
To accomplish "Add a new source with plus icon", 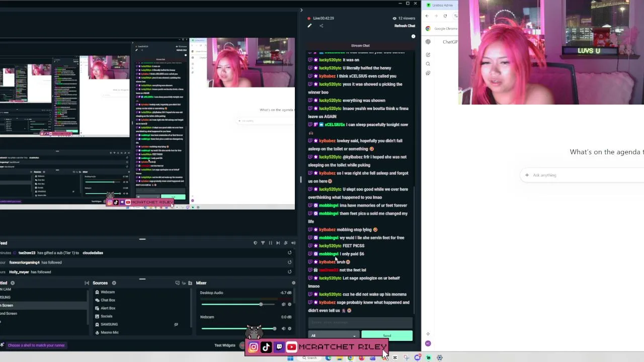I will point(114,283).
